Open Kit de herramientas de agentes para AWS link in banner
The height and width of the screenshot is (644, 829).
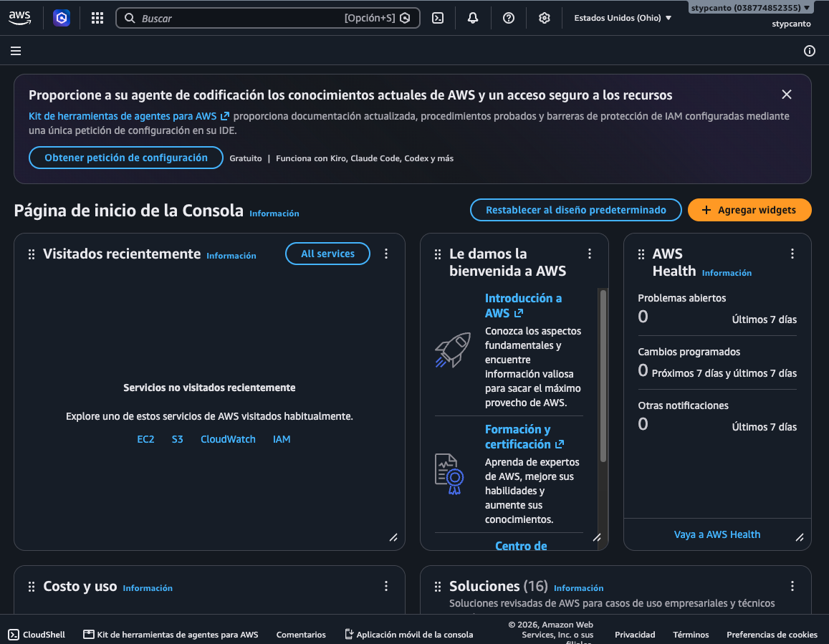(x=129, y=116)
